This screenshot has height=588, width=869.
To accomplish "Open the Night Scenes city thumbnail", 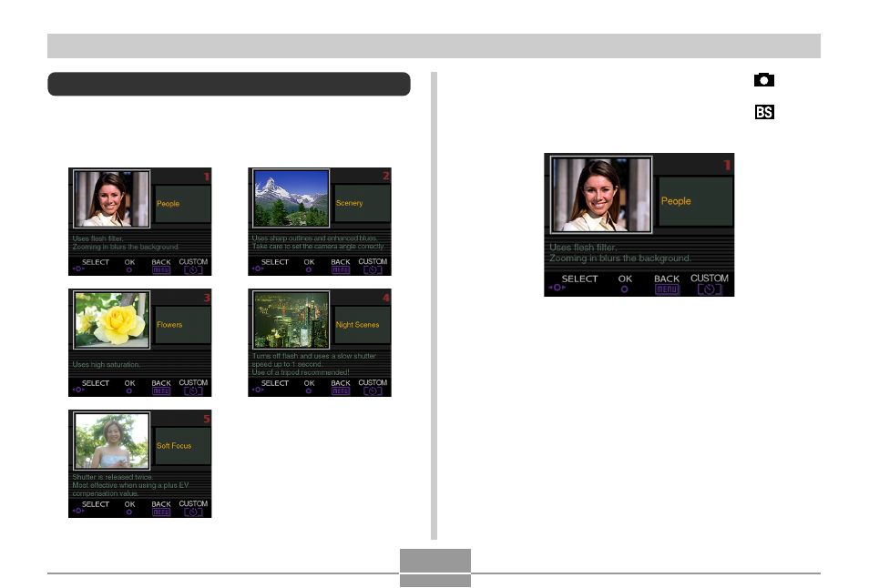I will pyautogui.click(x=291, y=320).
